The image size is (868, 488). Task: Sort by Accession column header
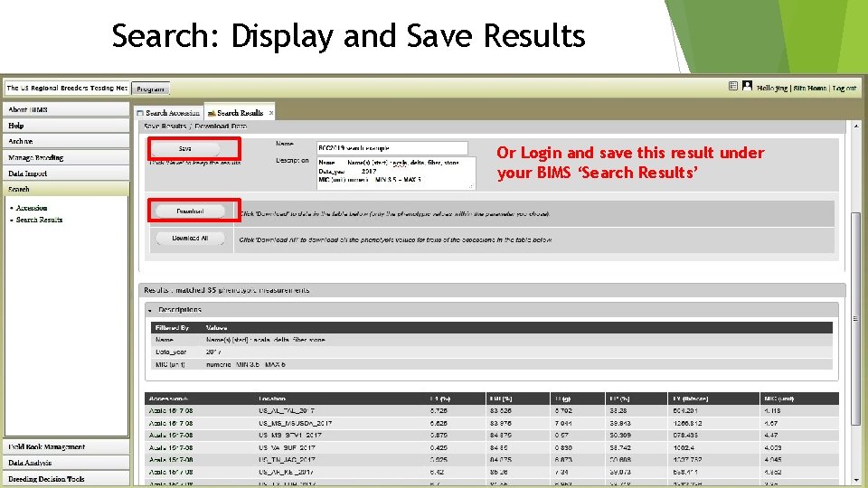click(169, 399)
